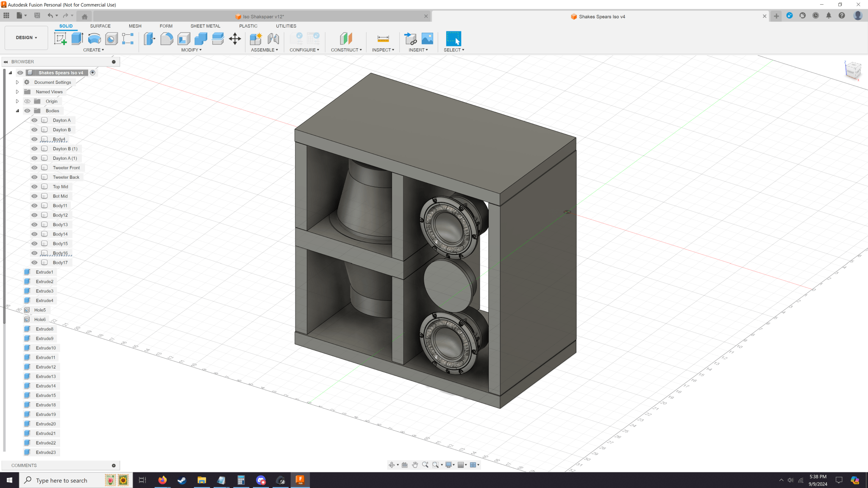868x488 pixels.
Task: Activate the Move/Copy tool
Action: click(235, 39)
